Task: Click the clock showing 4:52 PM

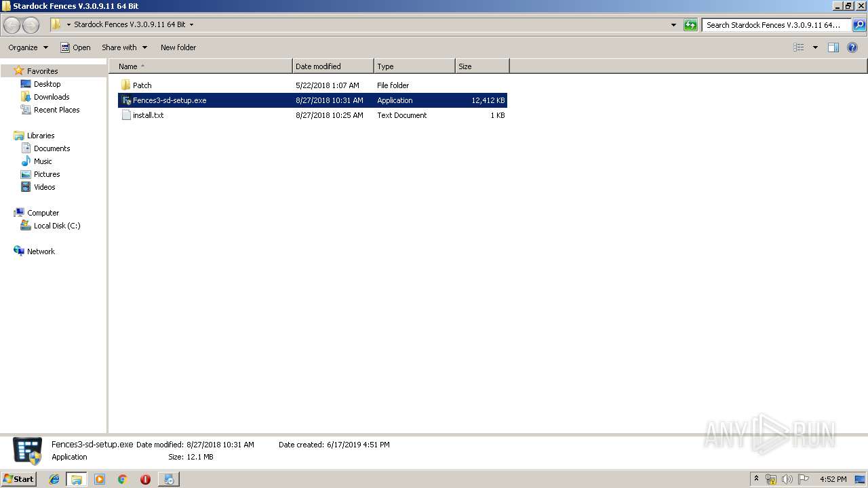Action: [x=833, y=479]
